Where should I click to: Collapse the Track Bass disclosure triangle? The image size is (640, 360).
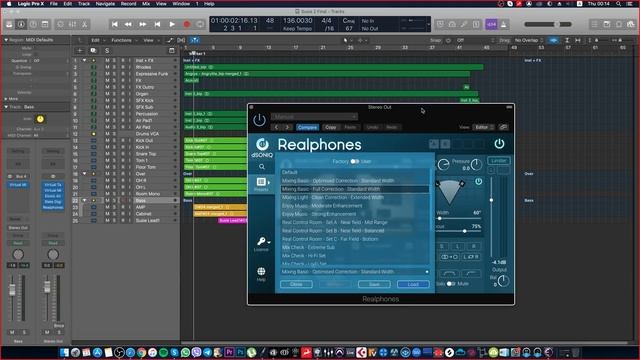click(6, 107)
